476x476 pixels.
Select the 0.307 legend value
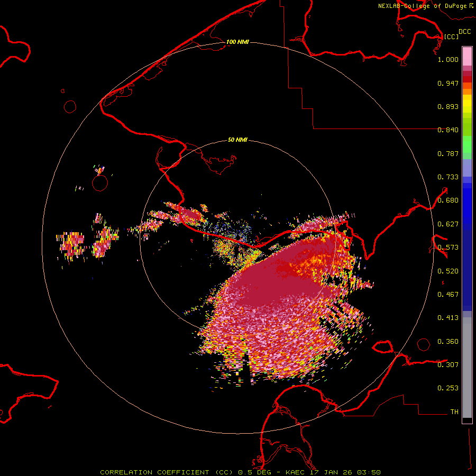click(448, 365)
